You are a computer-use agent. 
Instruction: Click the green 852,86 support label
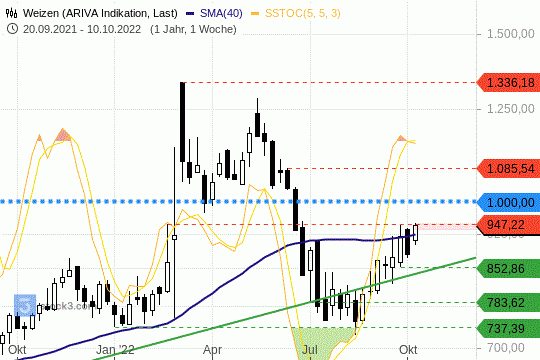coord(508,268)
